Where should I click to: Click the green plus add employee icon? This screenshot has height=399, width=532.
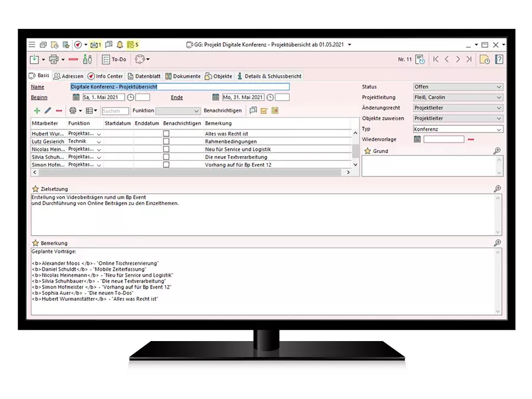coord(37,111)
